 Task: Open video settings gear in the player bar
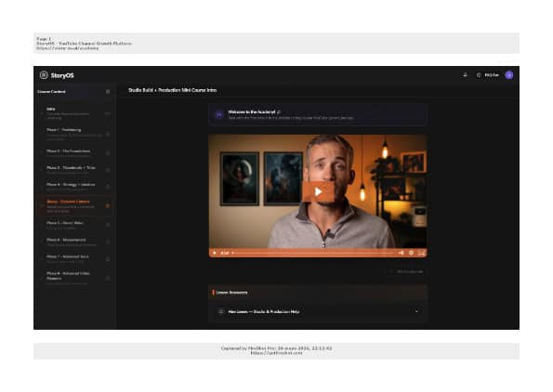coord(411,253)
